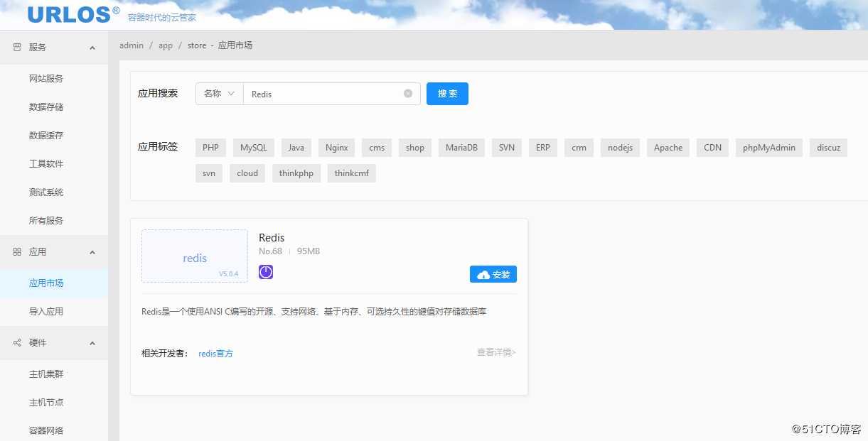
Task: Open 网站服务 in the sidebar
Action: (46, 79)
